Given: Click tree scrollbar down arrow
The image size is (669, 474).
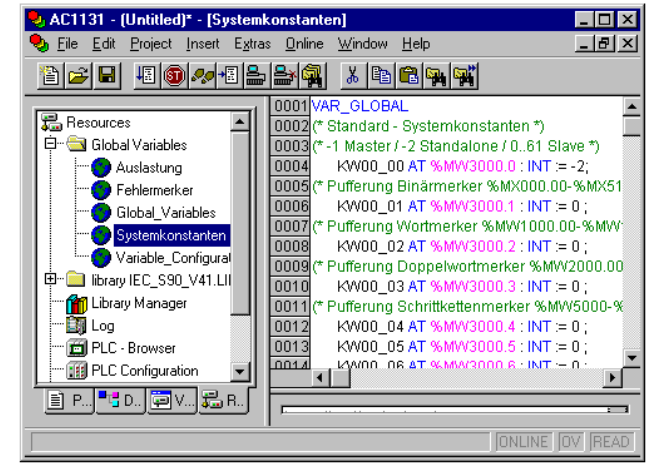Looking at the screenshot, I should click(240, 372).
